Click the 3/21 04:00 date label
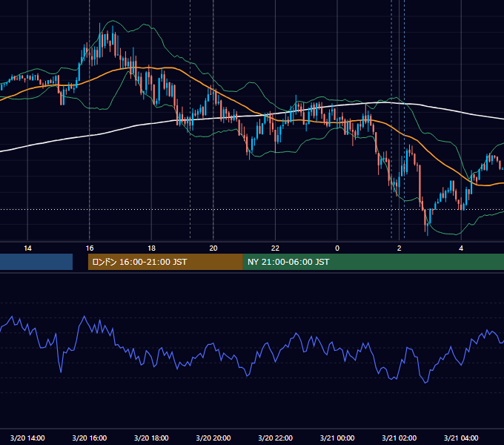 click(x=461, y=438)
